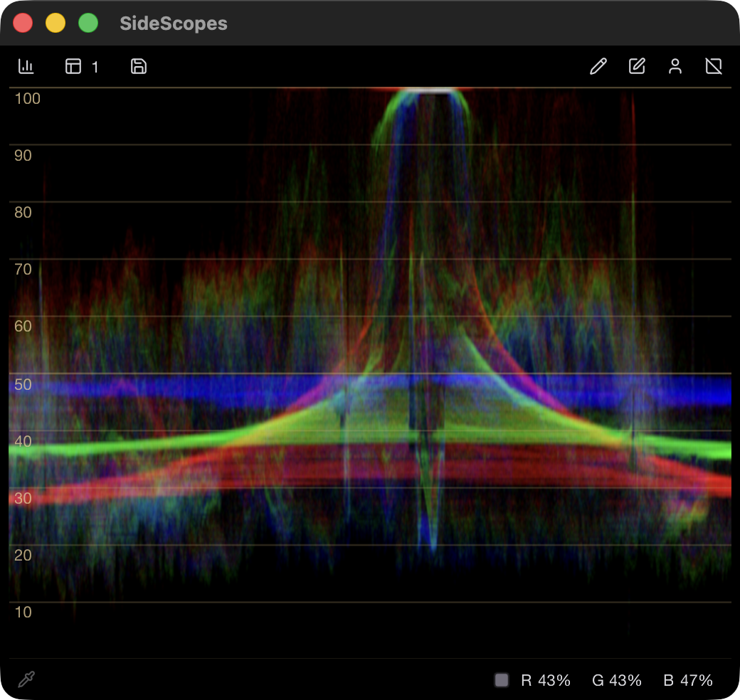Click the layout number 1
The image size is (740, 700).
[95, 68]
